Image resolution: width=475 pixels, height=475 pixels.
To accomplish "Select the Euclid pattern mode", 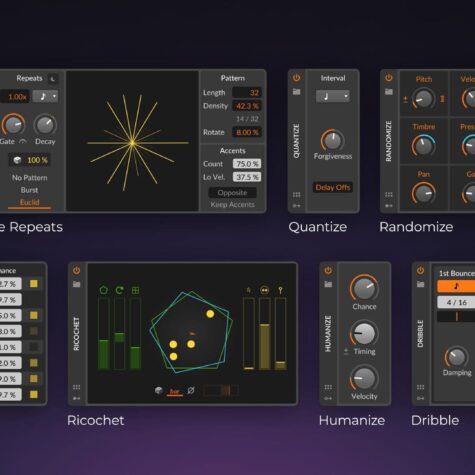I will coord(29,202).
